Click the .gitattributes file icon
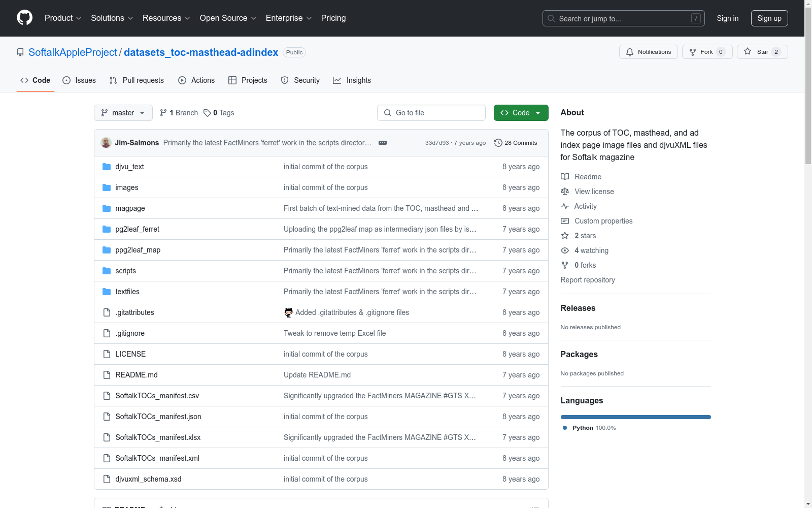Screen dimensions: 812x508 click(107, 312)
